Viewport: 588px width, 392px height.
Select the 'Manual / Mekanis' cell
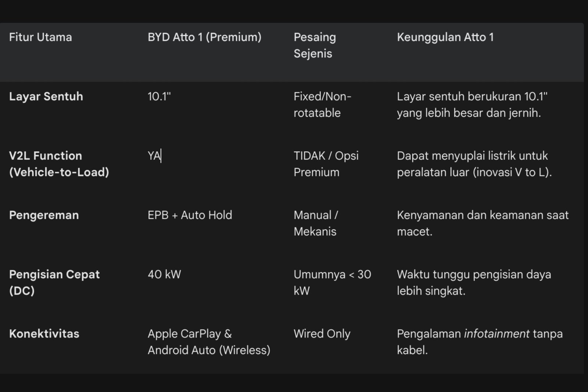point(316,223)
